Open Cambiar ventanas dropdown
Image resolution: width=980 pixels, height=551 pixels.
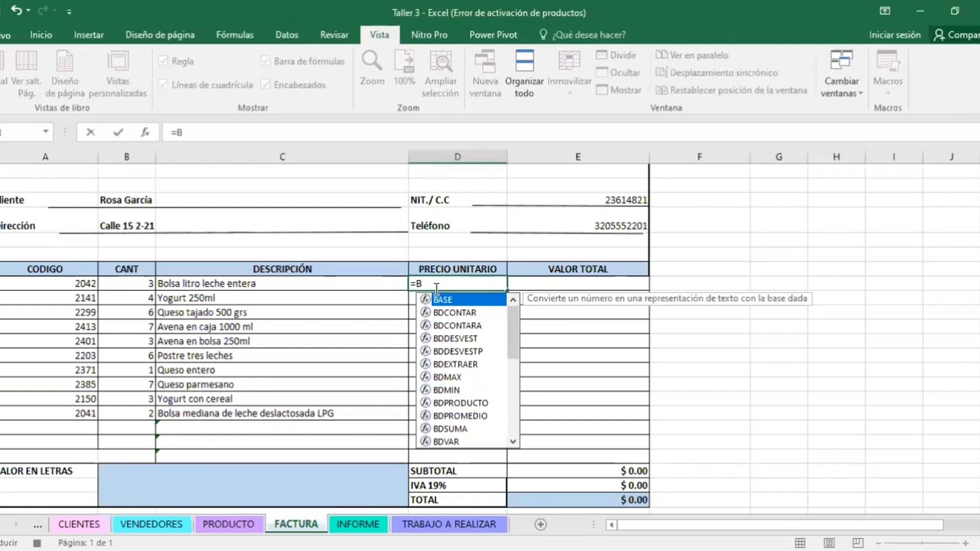[841, 73]
